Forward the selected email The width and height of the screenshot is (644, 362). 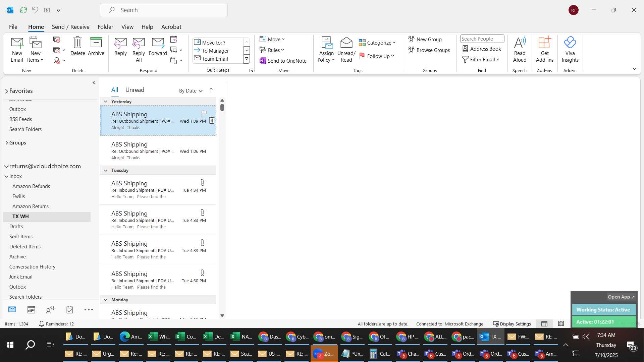coord(158,46)
